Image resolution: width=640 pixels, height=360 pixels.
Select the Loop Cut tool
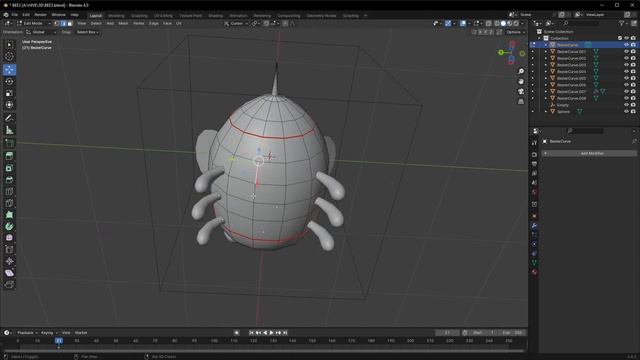[x=9, y=191]
